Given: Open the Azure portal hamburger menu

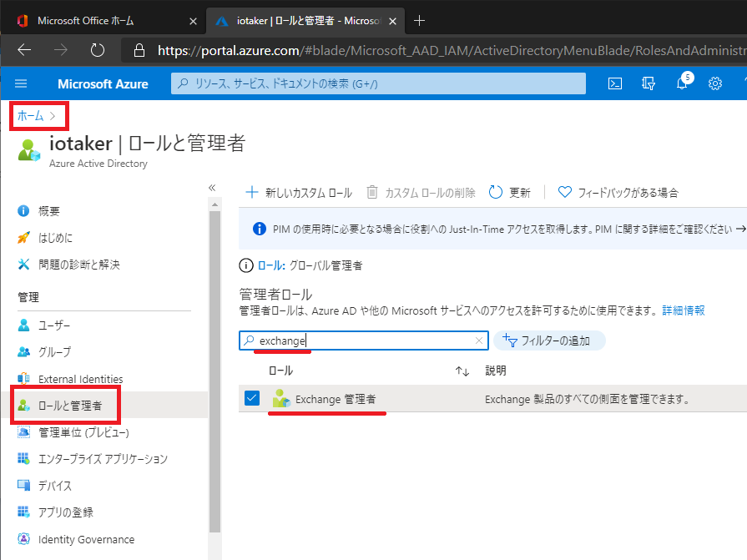Looking at the screenshot, I should point(22,83).
